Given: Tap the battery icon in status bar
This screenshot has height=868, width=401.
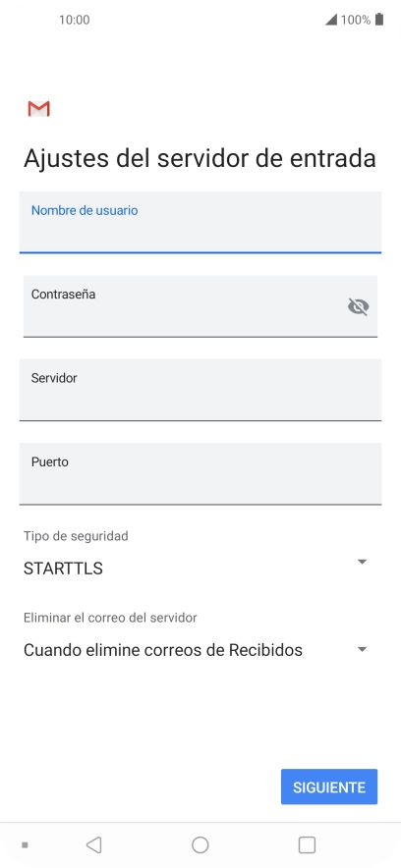Looking at the screenshot, I should [x=379, y=20].
